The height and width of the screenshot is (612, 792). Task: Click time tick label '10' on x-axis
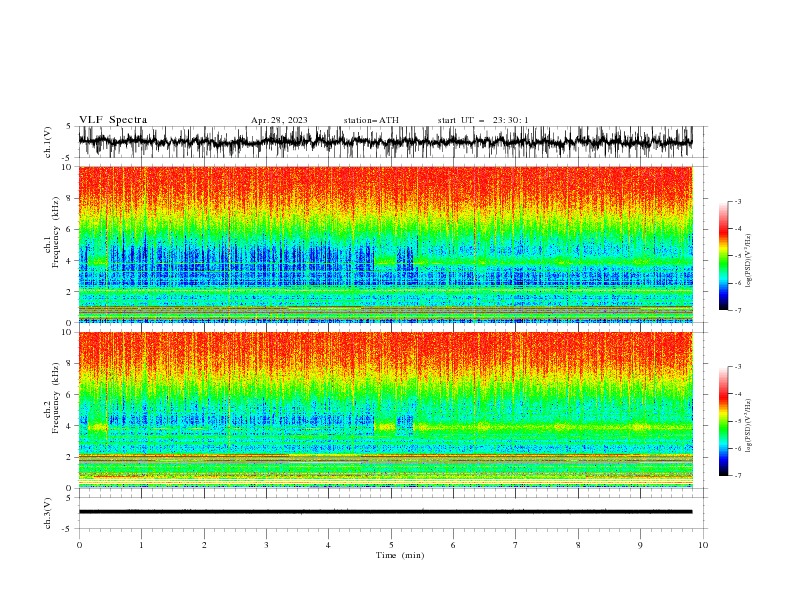pyautogui.click(x=703, y=545)
